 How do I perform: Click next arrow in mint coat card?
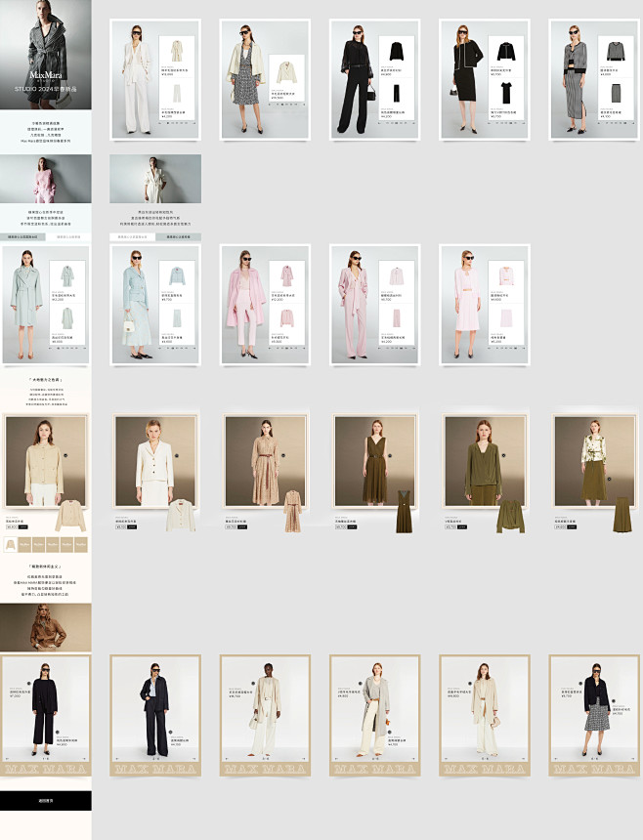(84, 349)
